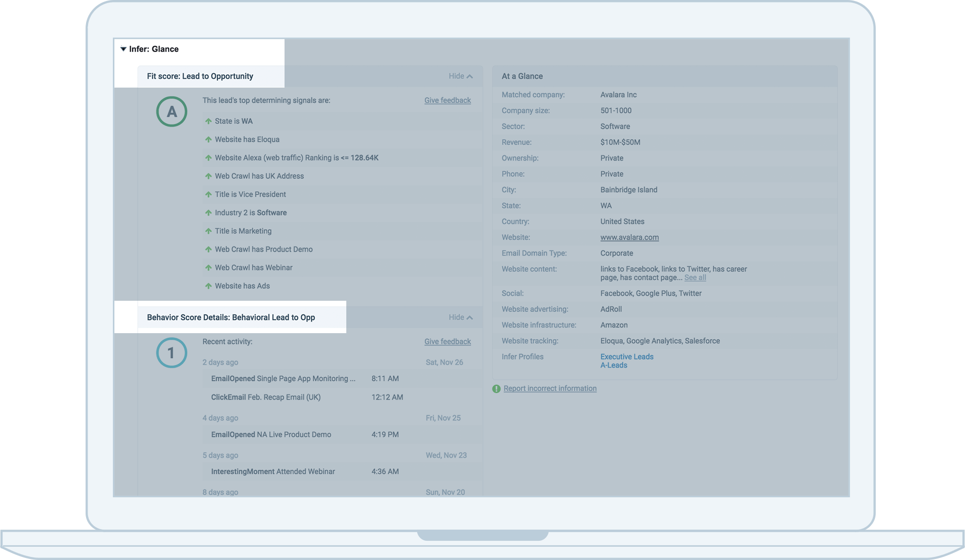Screen dimensions: 965x560
Task: Click the 5 days ago label
Action: pyautogui.click(x=220, y=456)
